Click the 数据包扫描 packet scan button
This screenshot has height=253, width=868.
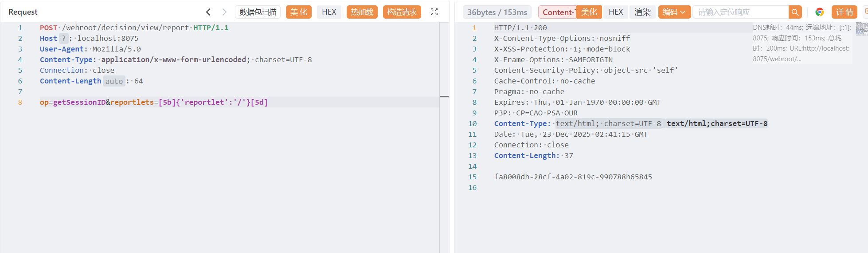tap(258, 12)
